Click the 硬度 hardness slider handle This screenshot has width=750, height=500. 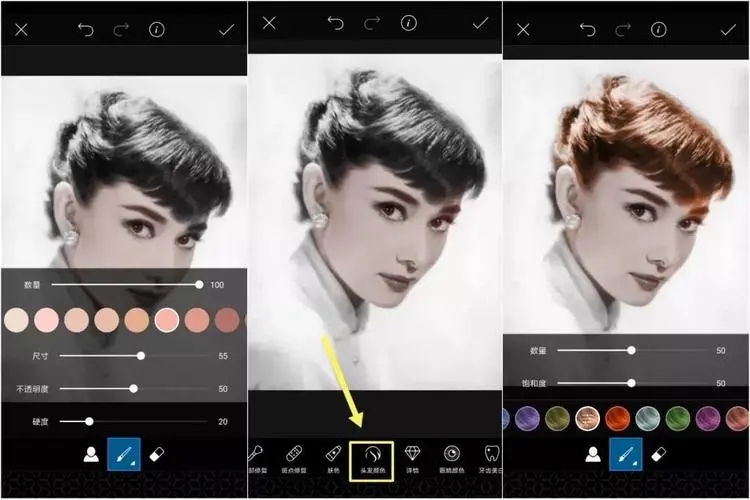(89, 421)
